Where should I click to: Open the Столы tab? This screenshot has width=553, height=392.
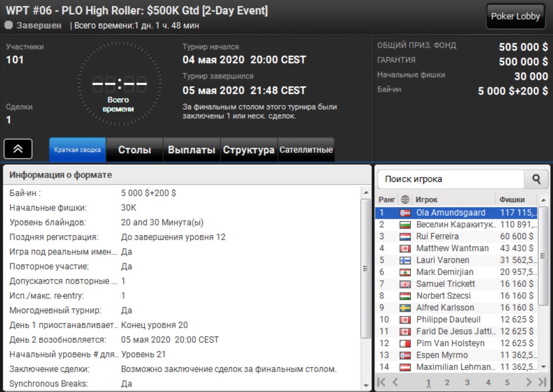(x=135, y=150)
